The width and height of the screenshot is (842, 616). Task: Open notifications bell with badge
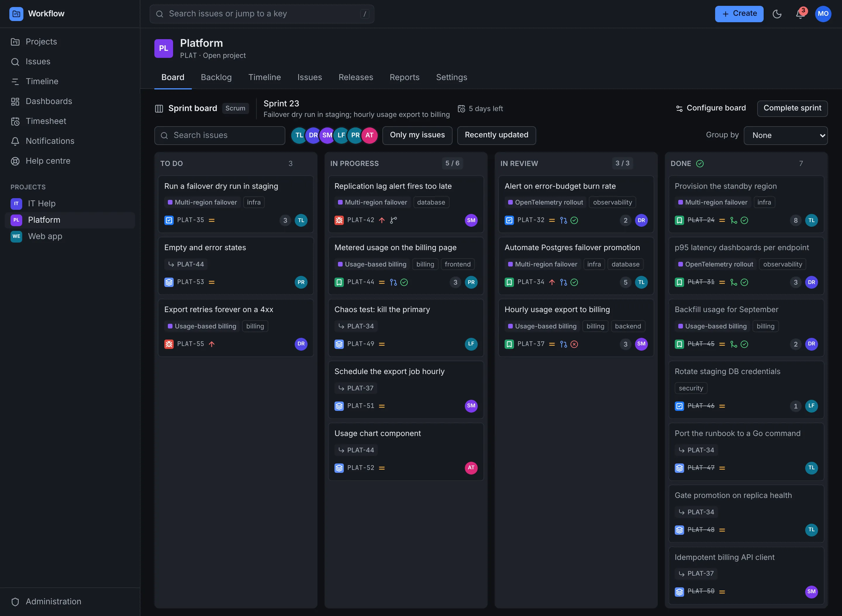800,14
